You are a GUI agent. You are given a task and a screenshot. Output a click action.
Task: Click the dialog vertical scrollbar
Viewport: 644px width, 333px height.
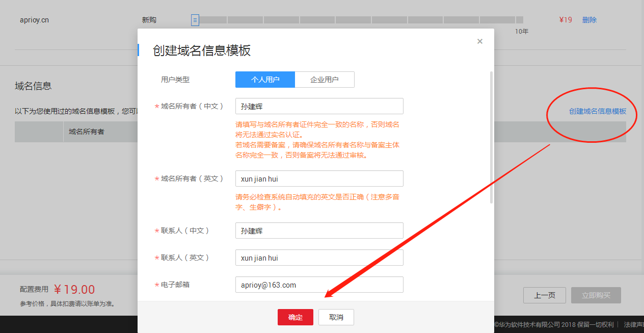[491, 138]
